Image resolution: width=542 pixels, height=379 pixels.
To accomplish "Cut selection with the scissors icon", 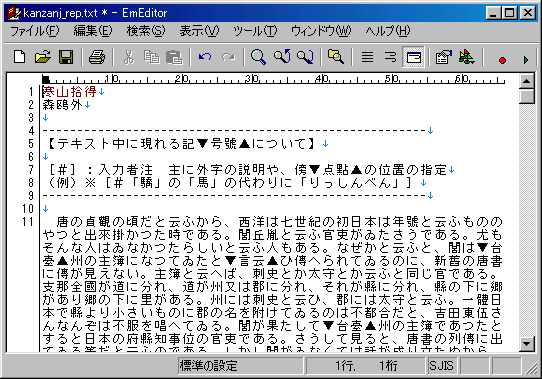I will 128,57.
